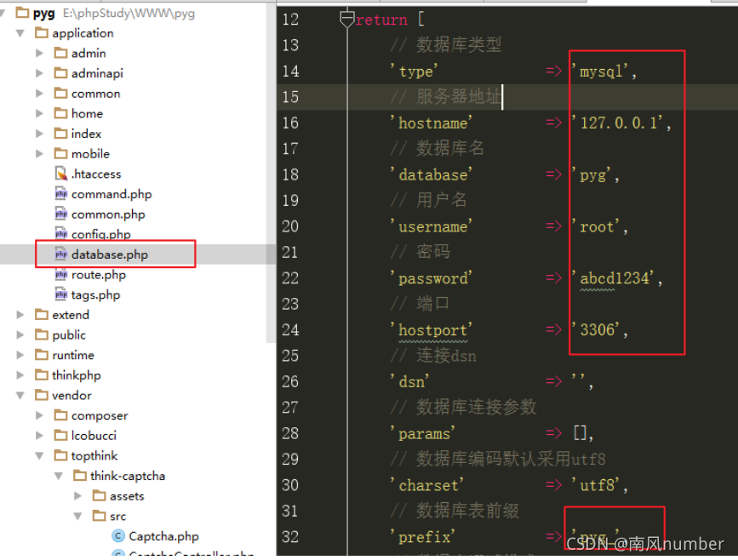
Task: Collapse the application folder arrow
Action: click(x=20, y=33)
